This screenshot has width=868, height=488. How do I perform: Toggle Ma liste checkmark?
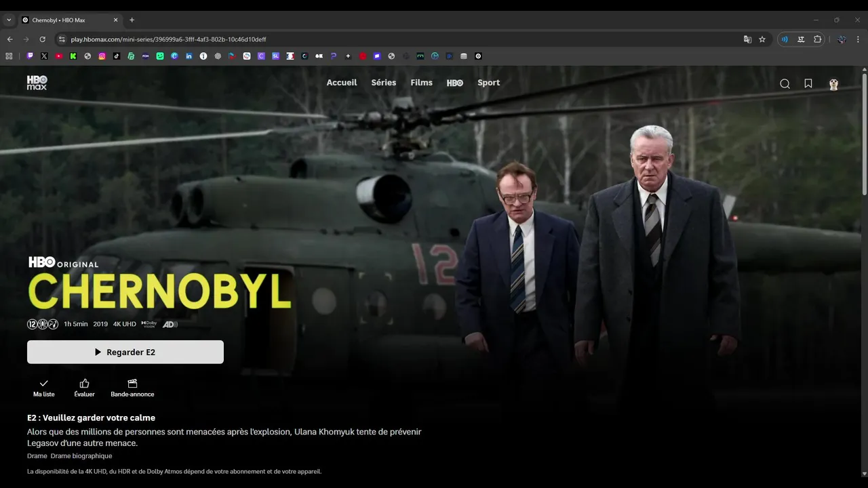tap(44, 384)
